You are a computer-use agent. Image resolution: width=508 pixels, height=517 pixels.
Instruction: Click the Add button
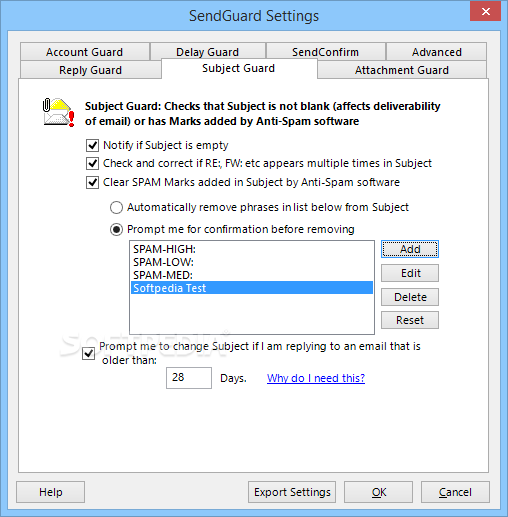410,249
